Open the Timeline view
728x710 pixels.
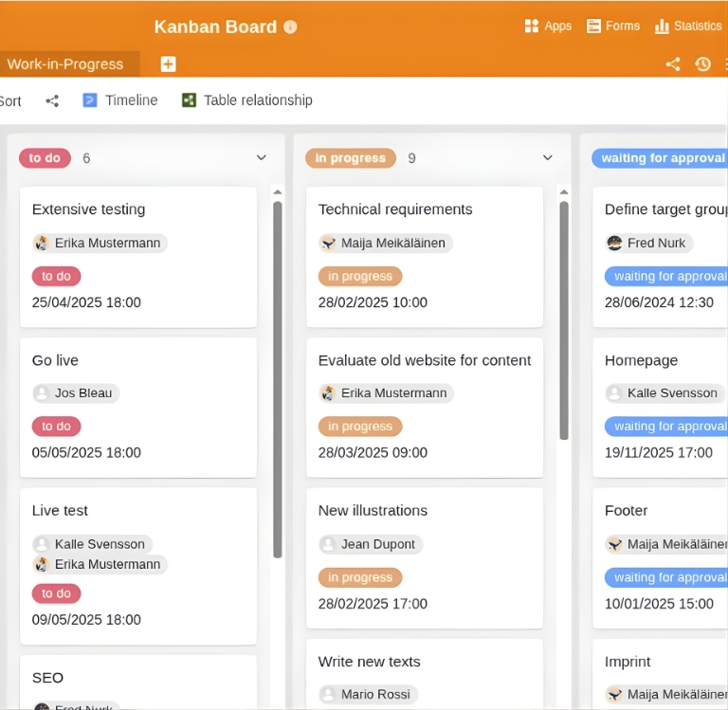pyautogui.click(x=120, y=100)
